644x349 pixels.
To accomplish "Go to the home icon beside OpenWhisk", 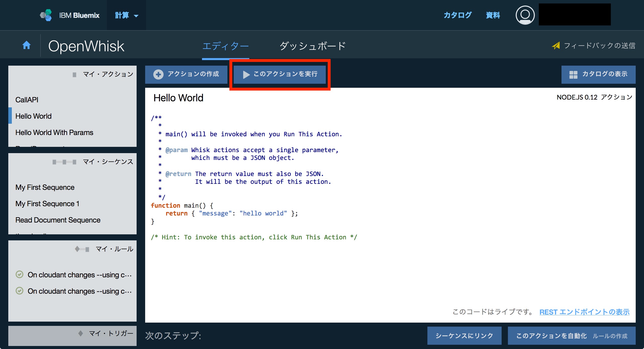I will coord(26,45).
